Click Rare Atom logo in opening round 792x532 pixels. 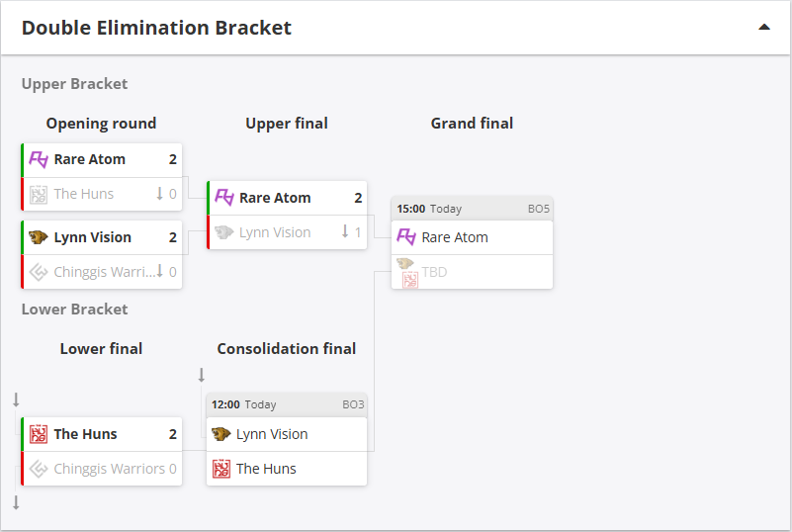click(x=39, y=159)
